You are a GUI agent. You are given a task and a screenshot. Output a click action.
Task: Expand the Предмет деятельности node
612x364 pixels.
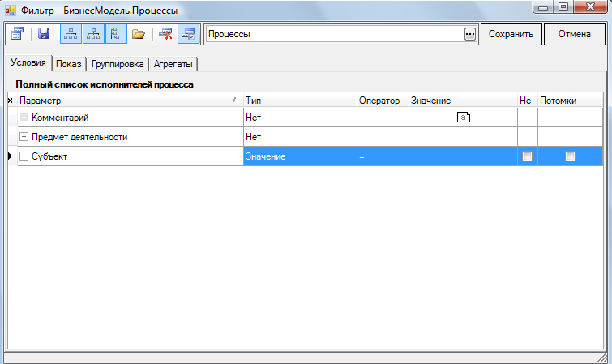click(24, 137)
